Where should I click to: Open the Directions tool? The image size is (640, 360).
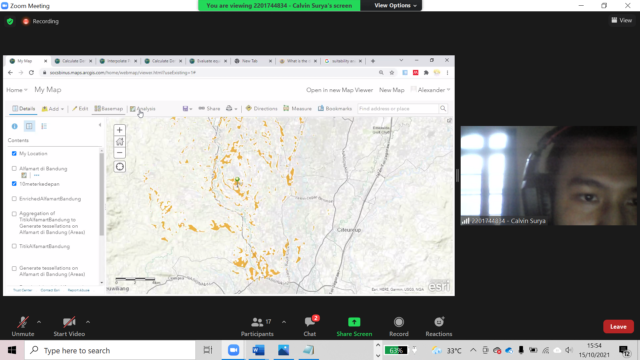[261, 109]
